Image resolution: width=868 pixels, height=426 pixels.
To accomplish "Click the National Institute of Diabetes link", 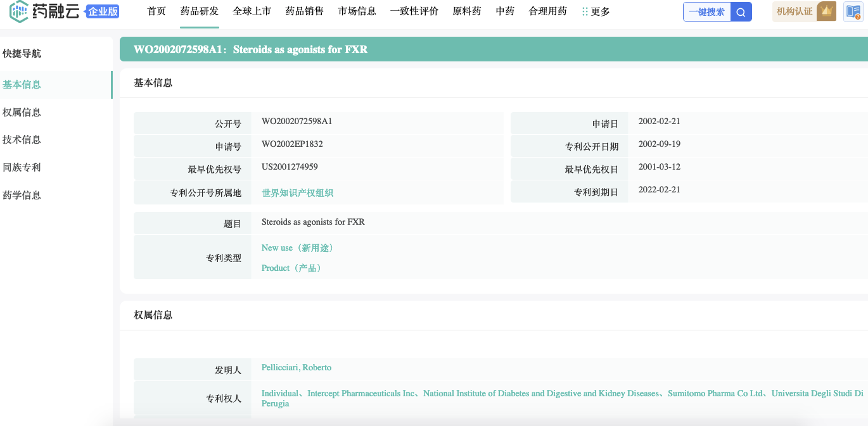I will pyautogui.click(x=541, y=393).
